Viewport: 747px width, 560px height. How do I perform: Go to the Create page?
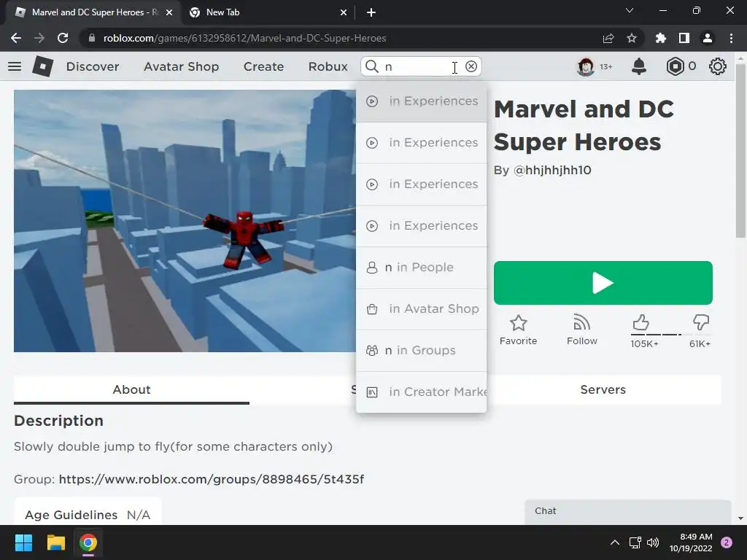263,66
